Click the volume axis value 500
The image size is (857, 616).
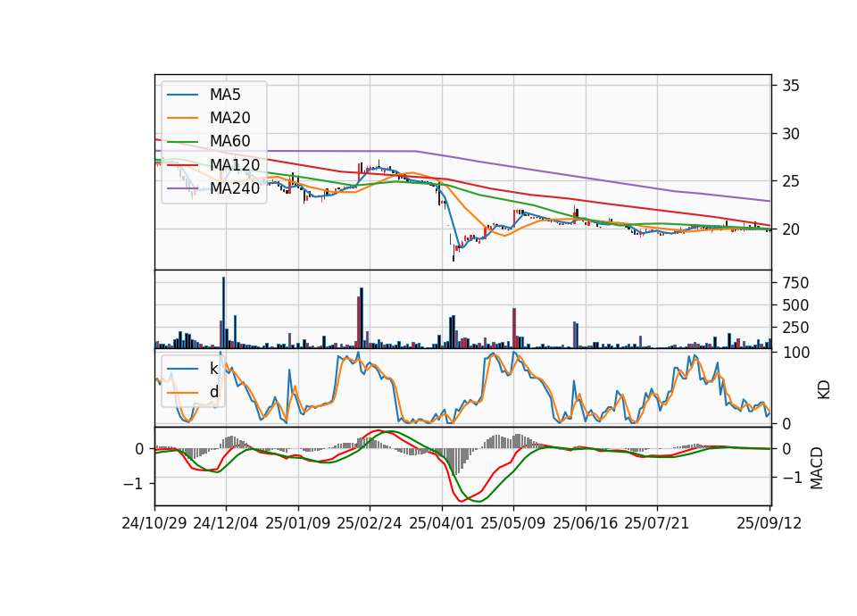[x=795, y=305]
